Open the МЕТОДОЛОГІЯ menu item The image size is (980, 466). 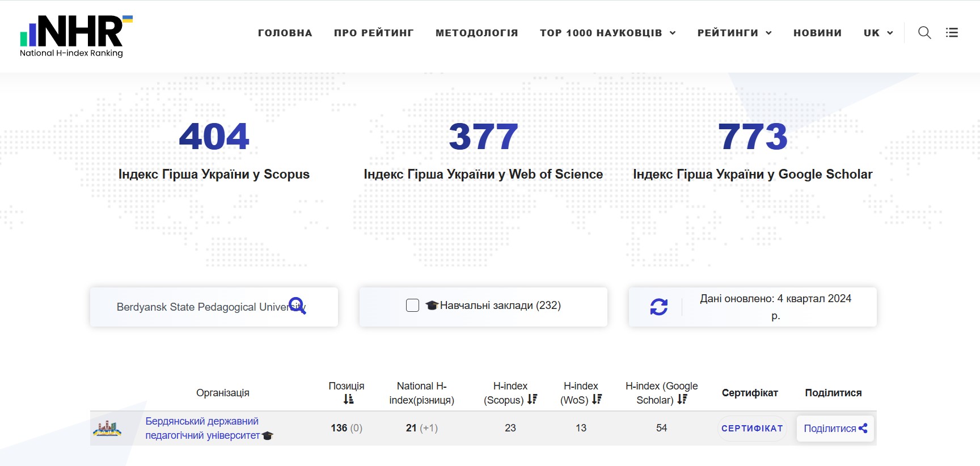tap(476, 33)
